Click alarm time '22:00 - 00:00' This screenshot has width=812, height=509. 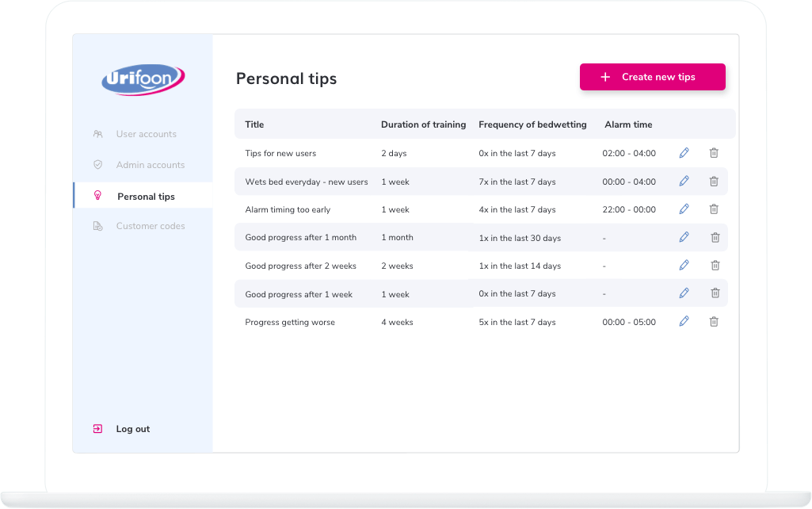629,209
